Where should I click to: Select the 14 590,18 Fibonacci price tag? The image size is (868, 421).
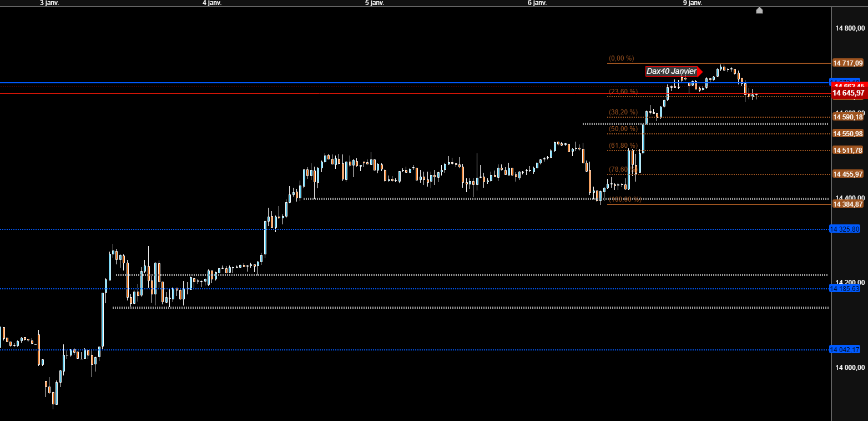848,117
